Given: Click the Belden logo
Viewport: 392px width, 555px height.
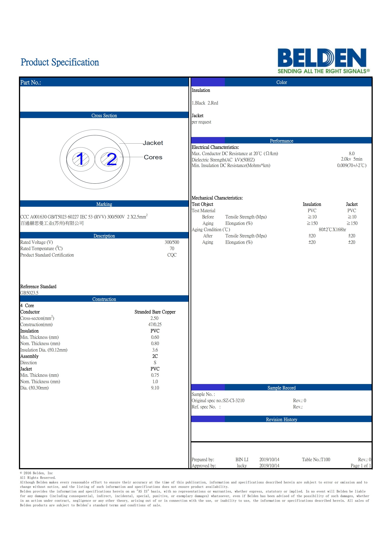Looking at the screenshot, I should point(323,61).
